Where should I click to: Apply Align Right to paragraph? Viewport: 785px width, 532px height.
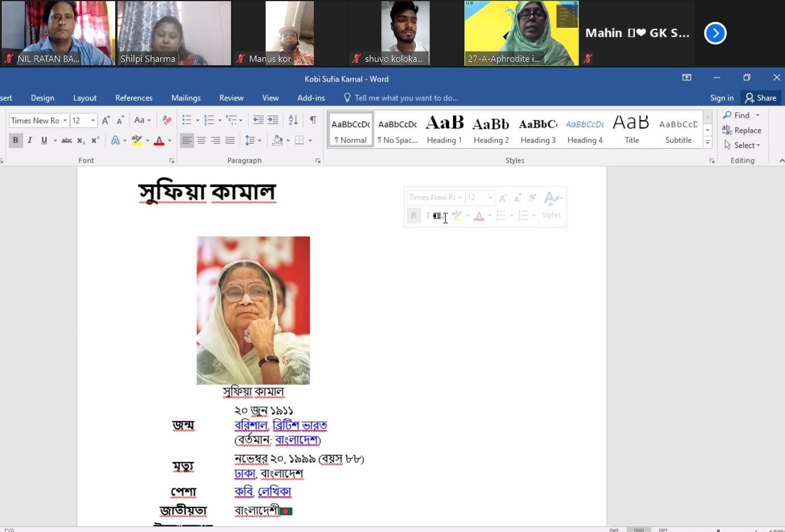(216, 140)
